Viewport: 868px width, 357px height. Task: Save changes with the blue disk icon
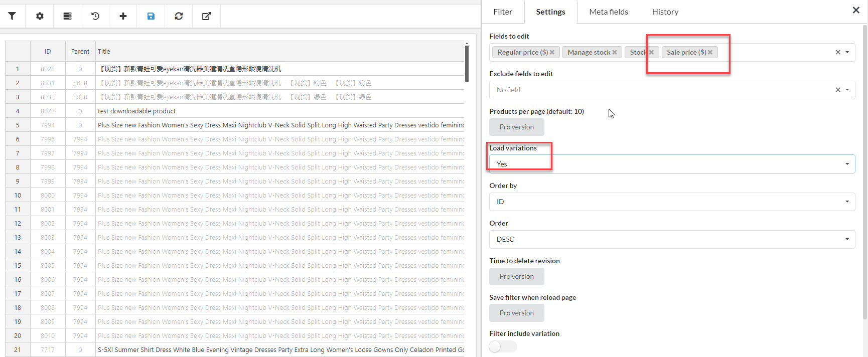point(151,16)
